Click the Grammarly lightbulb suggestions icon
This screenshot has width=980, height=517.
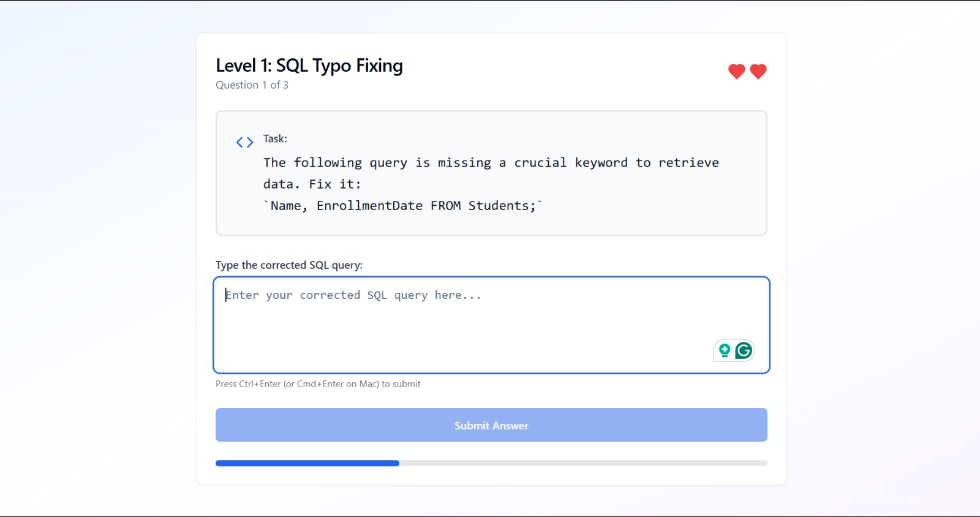pos(725,350)
